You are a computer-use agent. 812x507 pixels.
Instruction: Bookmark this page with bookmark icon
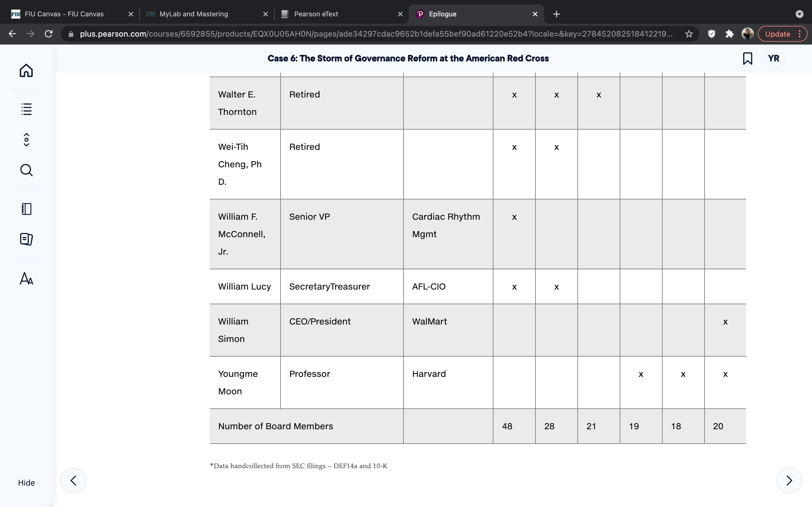click(x=747, y=58)
